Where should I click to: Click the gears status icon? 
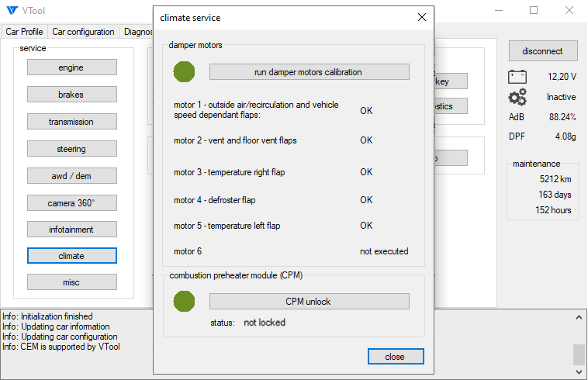click(x=517, y=97)
